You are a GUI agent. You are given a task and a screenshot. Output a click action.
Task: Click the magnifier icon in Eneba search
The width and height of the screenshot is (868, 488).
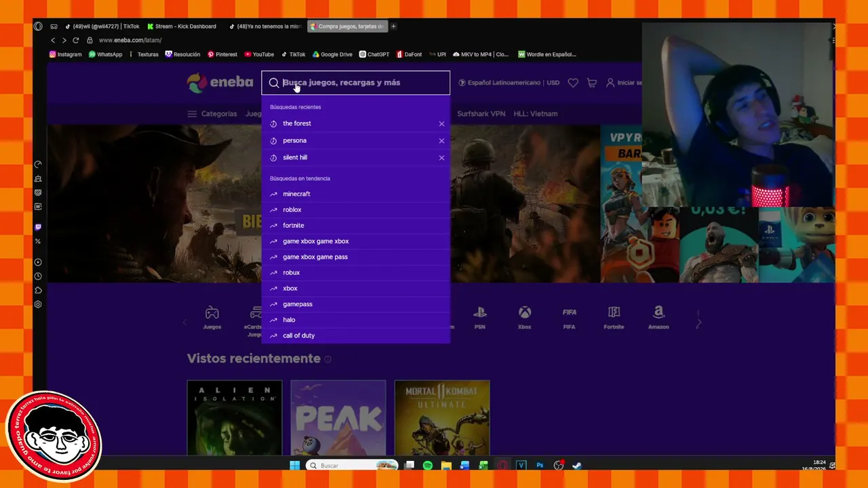[x=274, y=83]
